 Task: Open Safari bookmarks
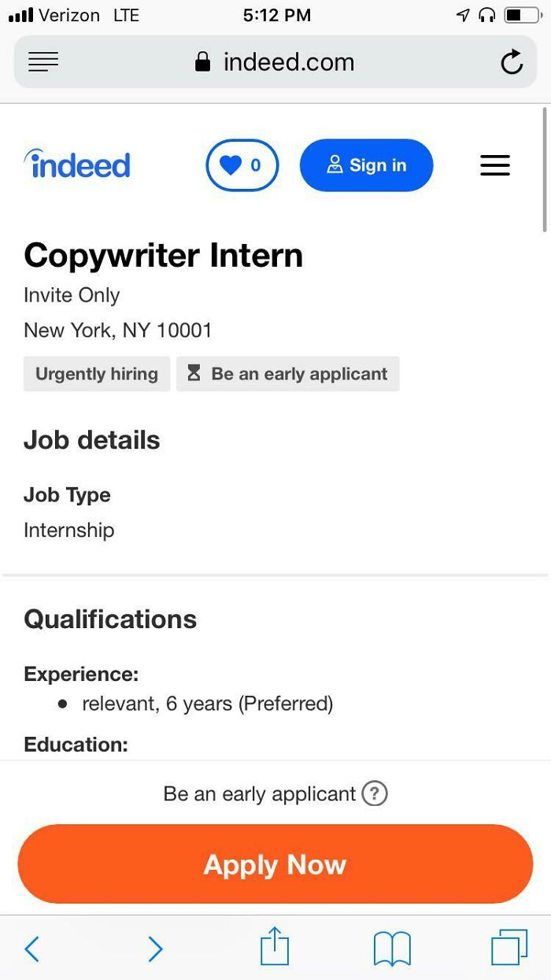point(391,949)
